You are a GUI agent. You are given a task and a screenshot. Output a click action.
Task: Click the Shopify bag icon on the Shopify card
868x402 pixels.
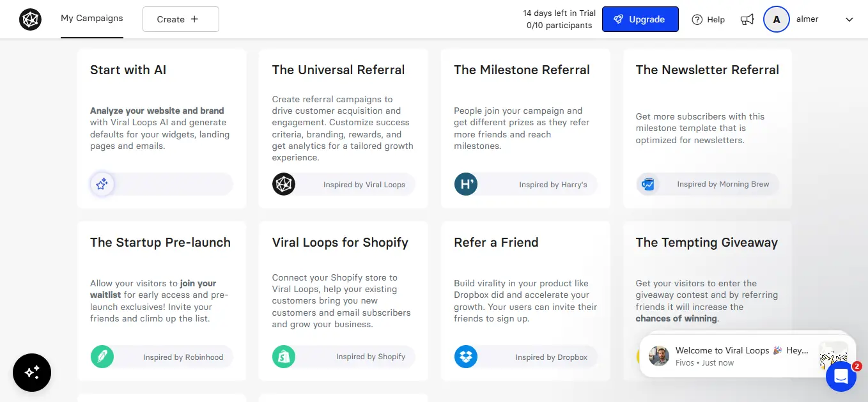(x=284, y=357)
